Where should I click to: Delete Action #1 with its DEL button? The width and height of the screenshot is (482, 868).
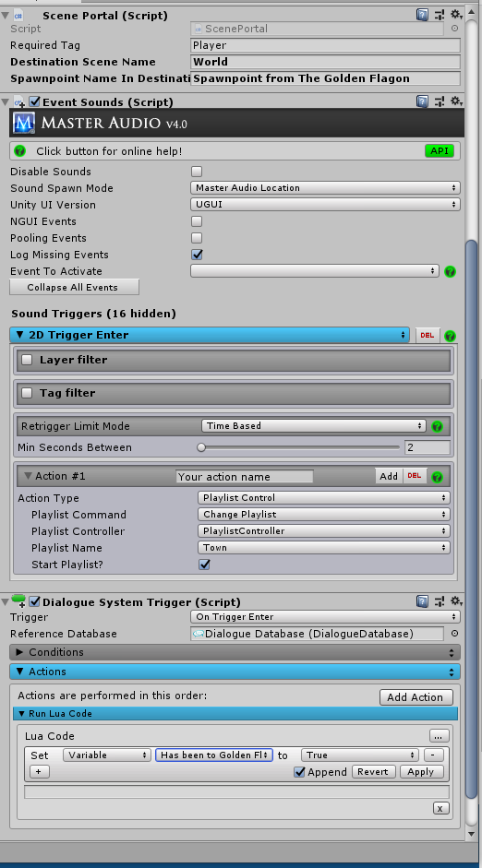coord(414,476)
